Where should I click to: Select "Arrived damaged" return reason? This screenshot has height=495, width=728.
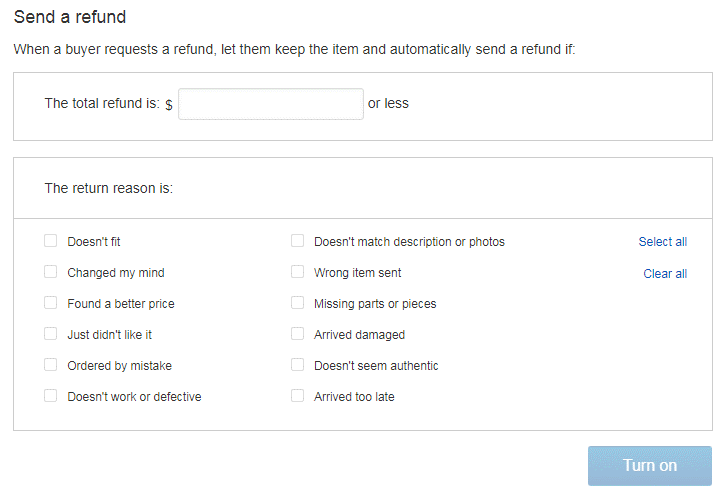(298, 334)
